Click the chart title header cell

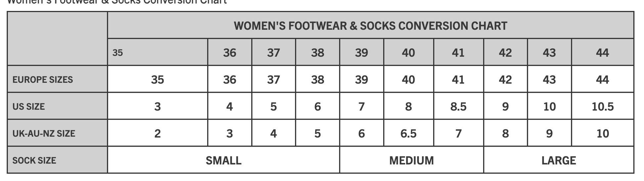click(x=371, y=25)
